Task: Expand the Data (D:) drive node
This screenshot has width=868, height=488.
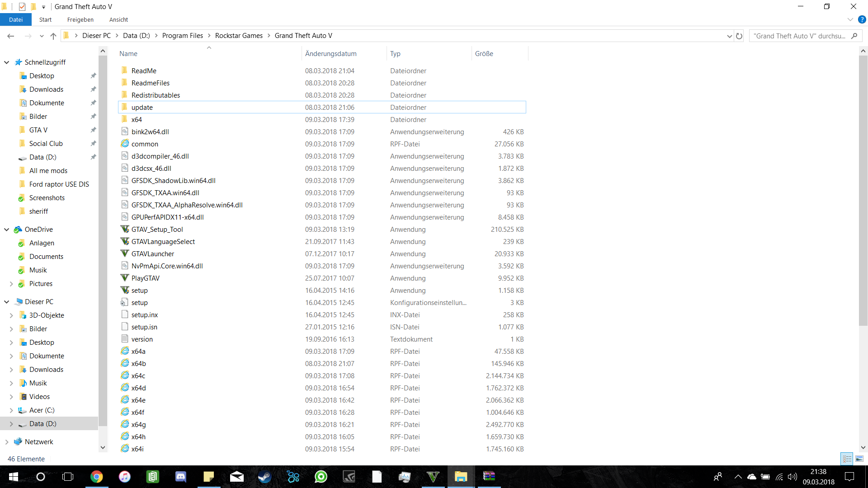Action: [x=11, y=423]
